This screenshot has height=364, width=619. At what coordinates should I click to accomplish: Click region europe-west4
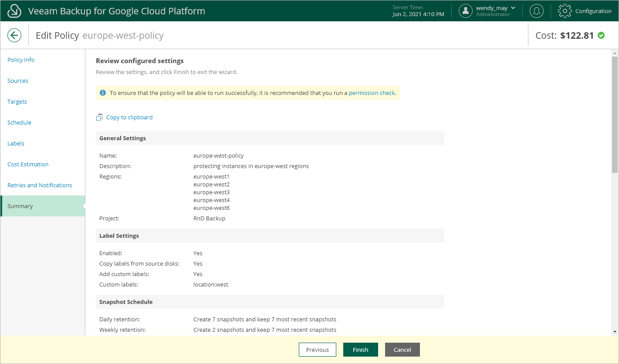point(211,200)
